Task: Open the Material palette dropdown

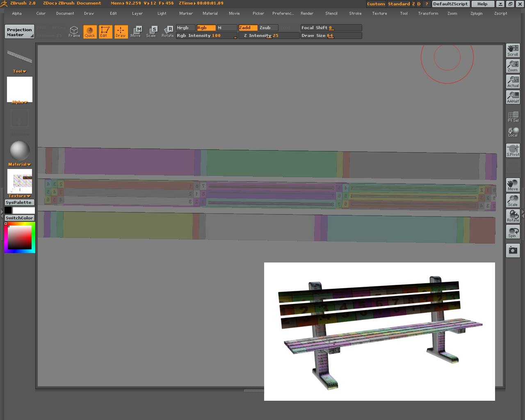Action: click(x=19, y=164)
